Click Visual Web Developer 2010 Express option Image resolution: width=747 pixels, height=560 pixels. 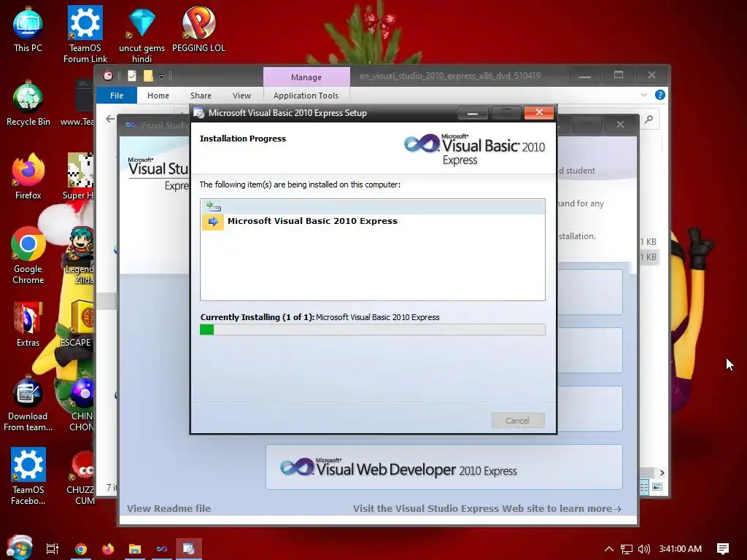(444, 467)
